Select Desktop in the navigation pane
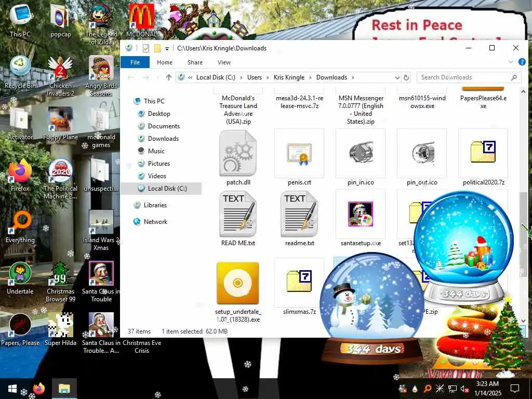The width and height of the screenshot is (532, 399). point(159,114)
